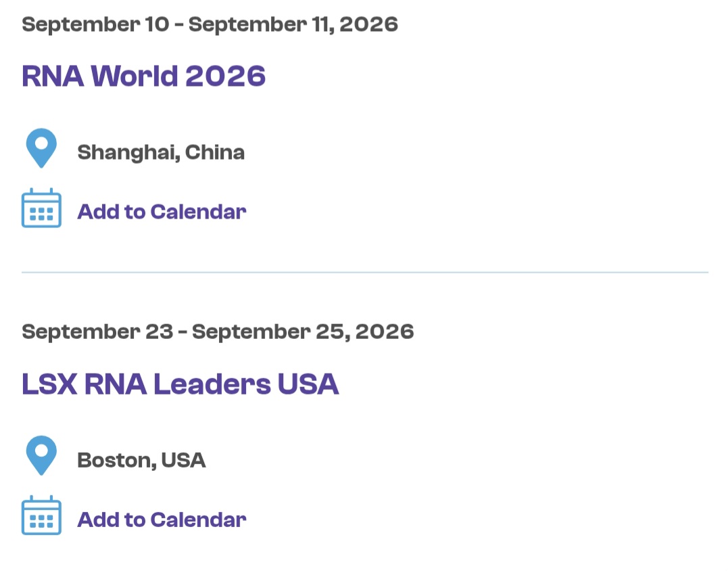
Task: Click "LSX" at the start of the second title
Action: coord(49,384)
